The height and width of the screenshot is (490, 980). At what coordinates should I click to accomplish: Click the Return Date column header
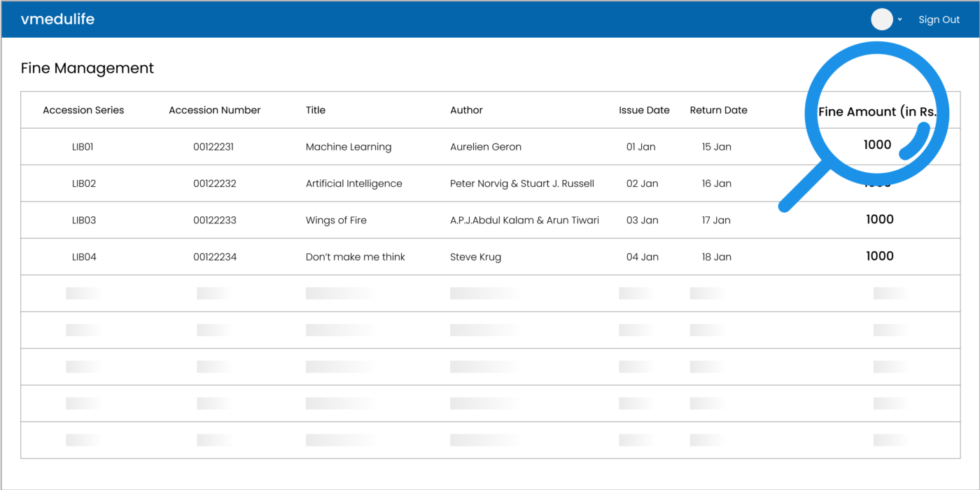pos(718,110)
